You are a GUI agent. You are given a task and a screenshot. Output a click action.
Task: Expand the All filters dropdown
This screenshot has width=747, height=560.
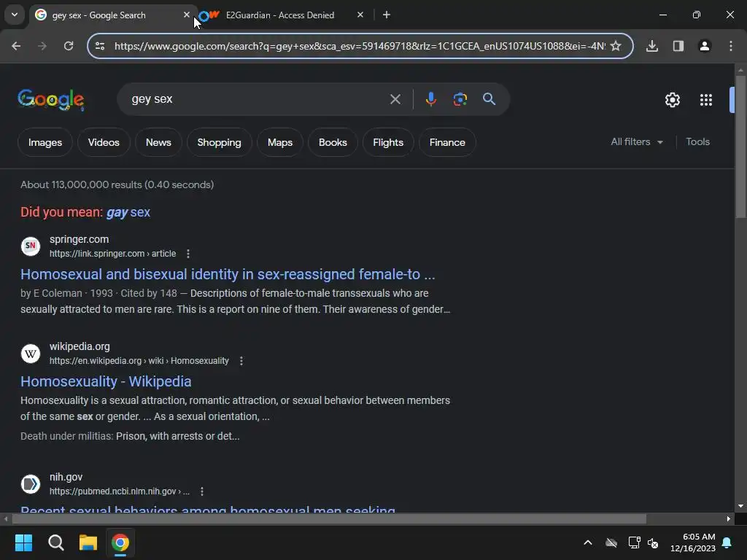pos(636,142)
